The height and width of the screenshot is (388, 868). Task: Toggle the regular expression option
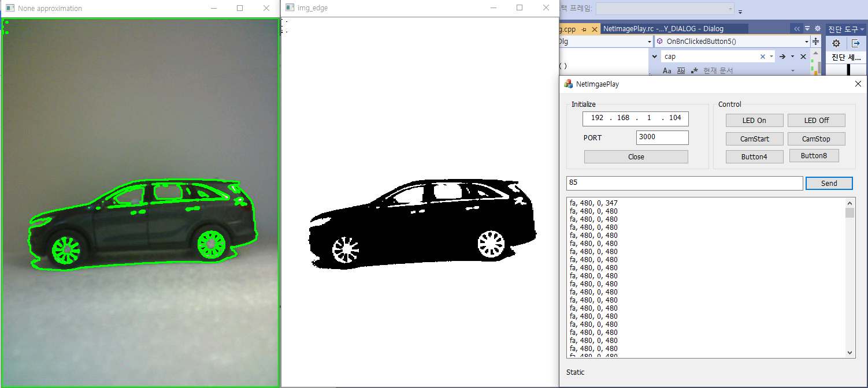pos(693,70)
